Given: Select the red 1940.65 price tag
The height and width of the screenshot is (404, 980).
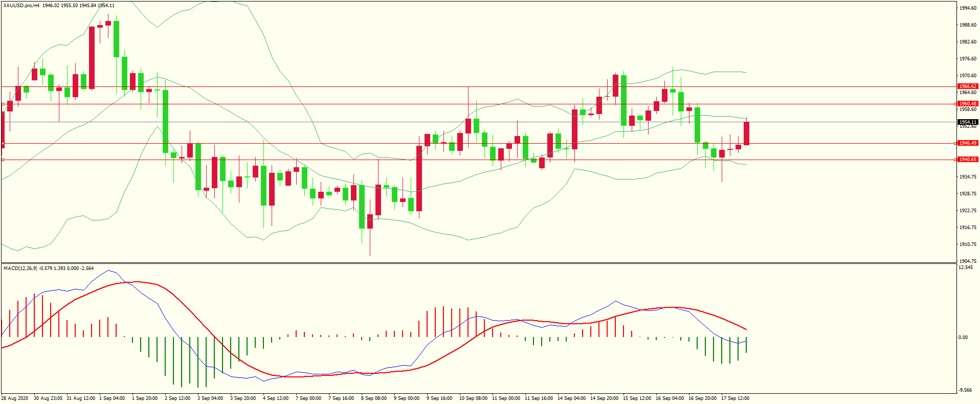Looking at the screenshot, I should coord(968,160).
